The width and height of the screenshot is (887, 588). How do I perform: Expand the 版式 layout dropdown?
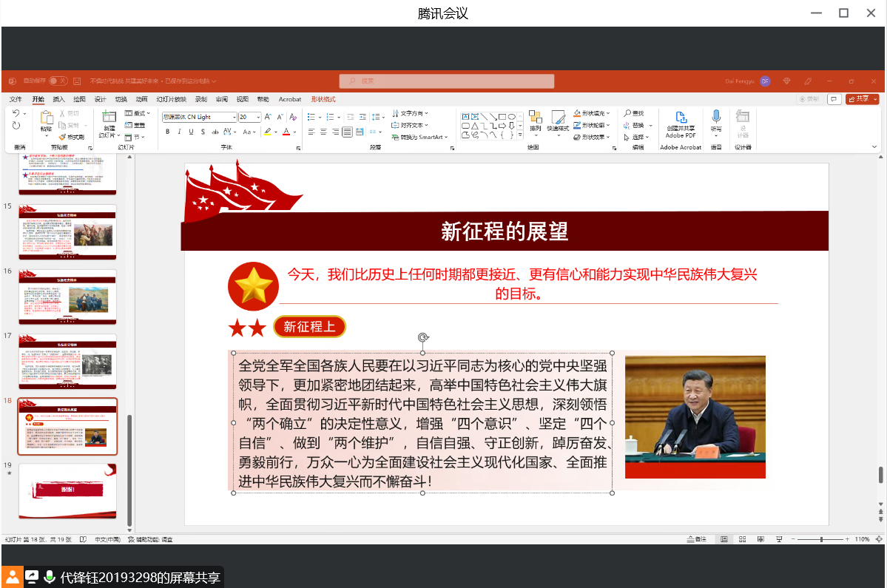138,113
